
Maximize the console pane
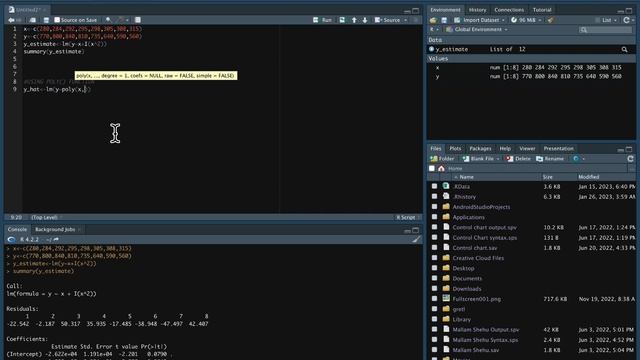tap(416, 230)
